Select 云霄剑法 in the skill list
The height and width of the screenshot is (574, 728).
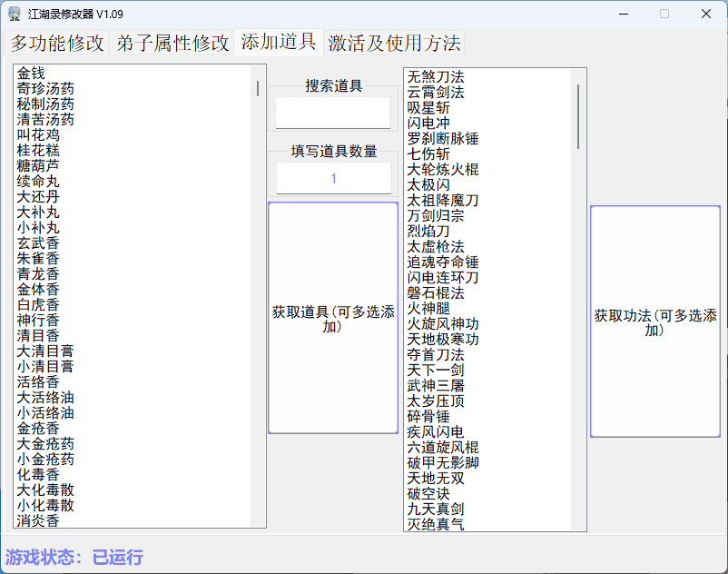pos(436,92)
